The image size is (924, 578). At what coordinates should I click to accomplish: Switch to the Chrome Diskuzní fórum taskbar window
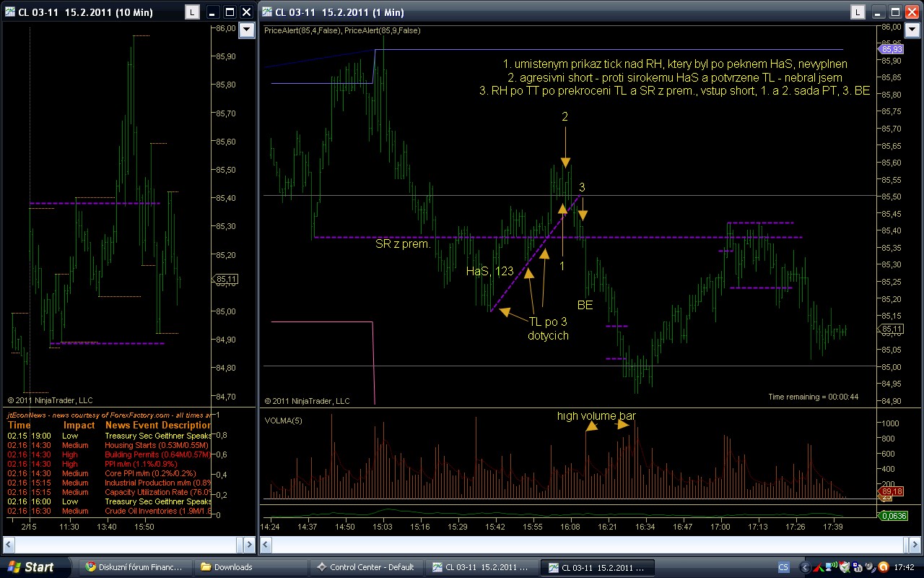point(136,567)
